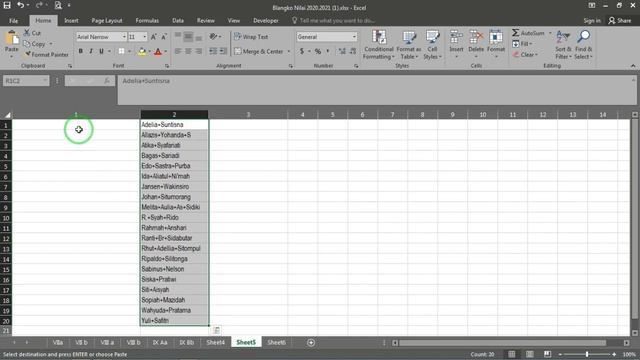Add a new sheet with plus button
640x360 pixels.
(311, 342)
